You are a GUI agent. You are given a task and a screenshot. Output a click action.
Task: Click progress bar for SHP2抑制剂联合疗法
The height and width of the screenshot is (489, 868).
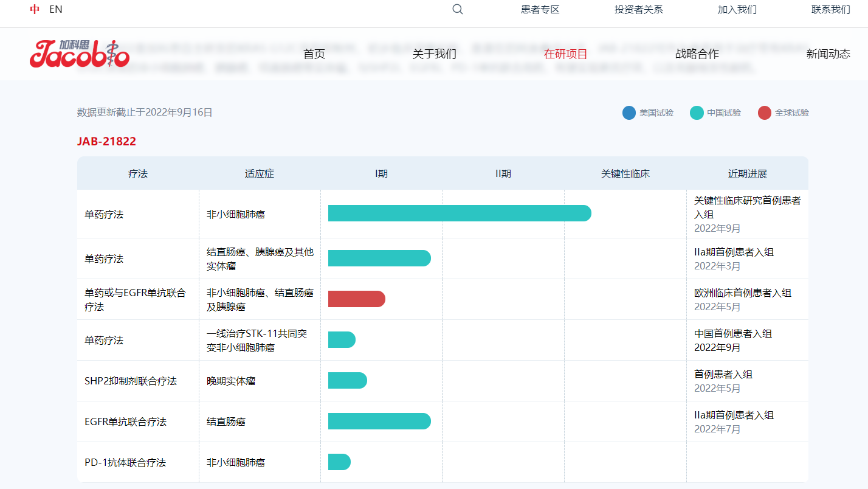pyautogui.click(x=348, y=380)
